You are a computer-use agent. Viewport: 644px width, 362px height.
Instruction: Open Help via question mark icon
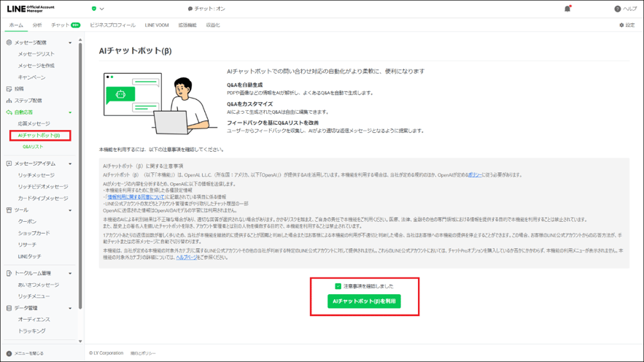click(617, 9)
